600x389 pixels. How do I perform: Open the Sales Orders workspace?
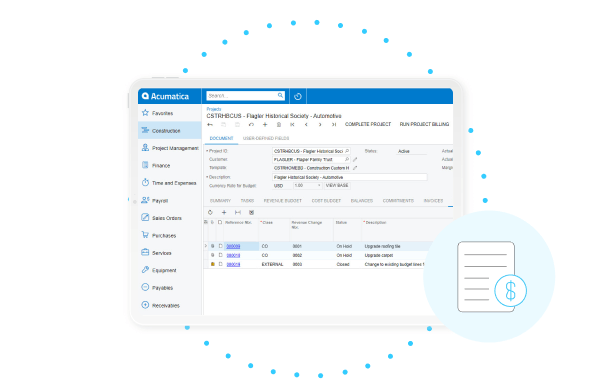pyautogui.click(x=170, y=218)
